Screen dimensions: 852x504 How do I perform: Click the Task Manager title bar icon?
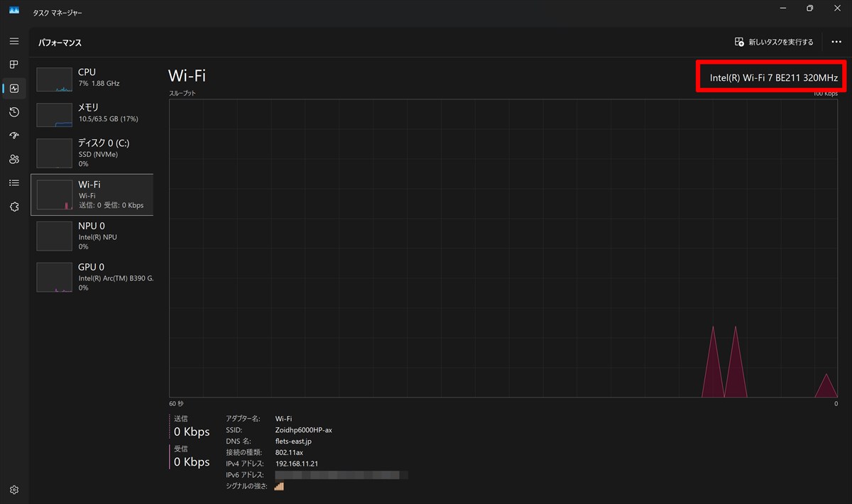(14, 10)
